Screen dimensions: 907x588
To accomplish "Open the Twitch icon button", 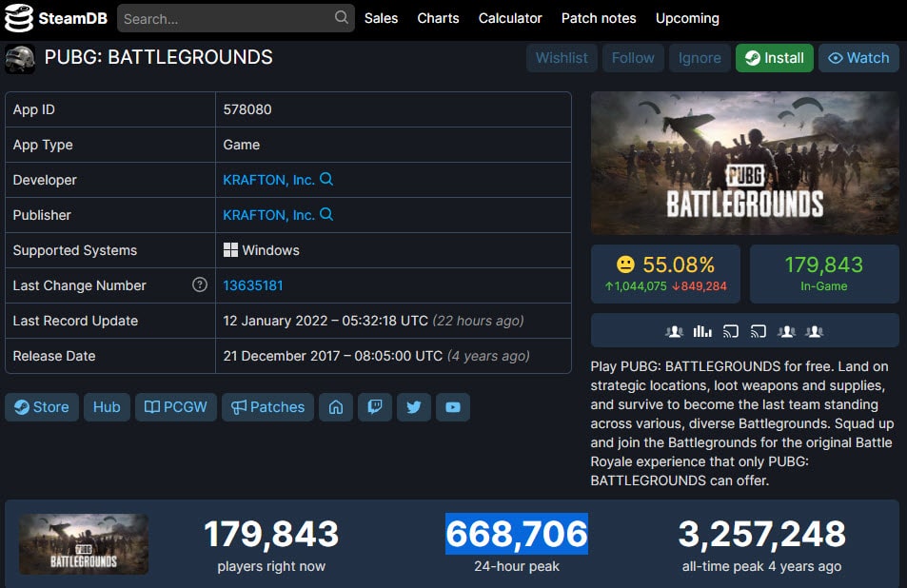I will tap(375, 407).
